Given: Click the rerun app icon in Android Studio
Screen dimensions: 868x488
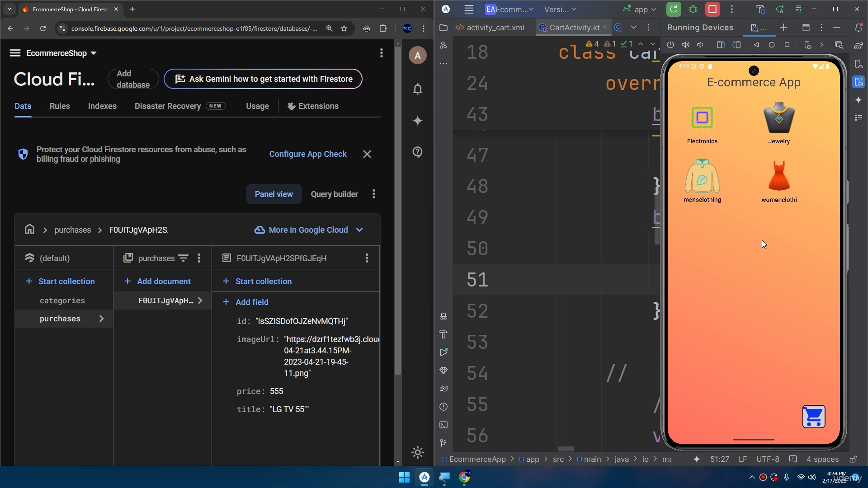Looking at the screenshot, I should click(x=674, y=9).
